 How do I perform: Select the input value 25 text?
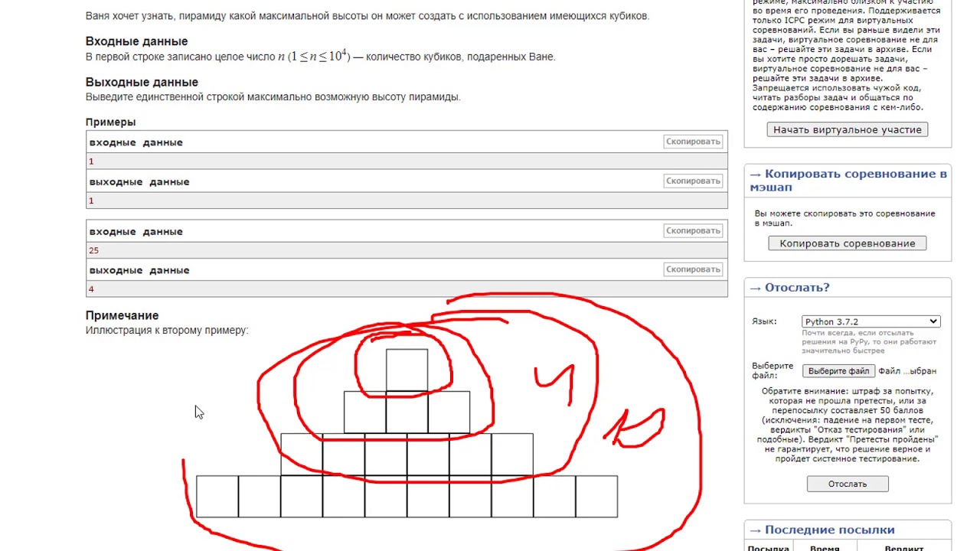click(93, 250)
